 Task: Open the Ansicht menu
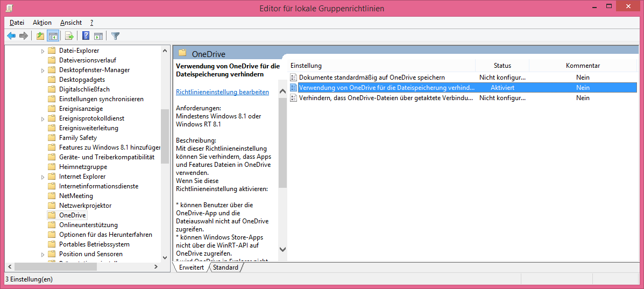point(70,23)
